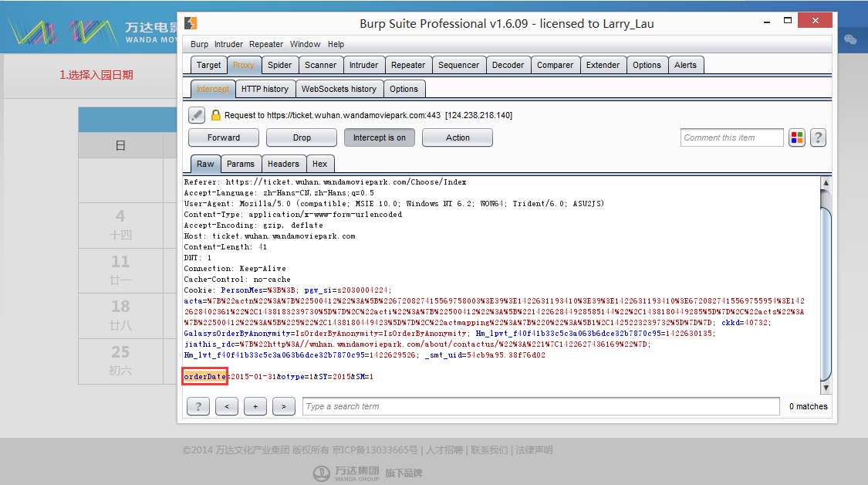868x485 pixels.
Task: Click the 法律声明 footer link
Action: [534, 450]
